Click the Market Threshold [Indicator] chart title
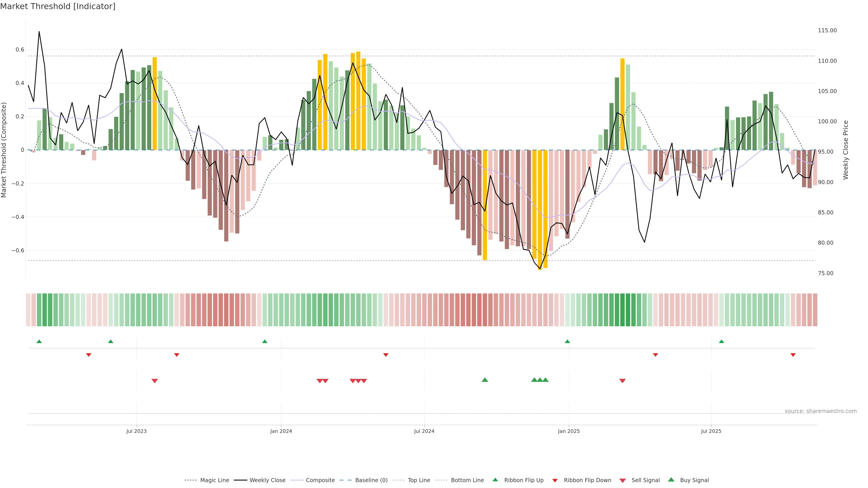 (x=58, y=6)
